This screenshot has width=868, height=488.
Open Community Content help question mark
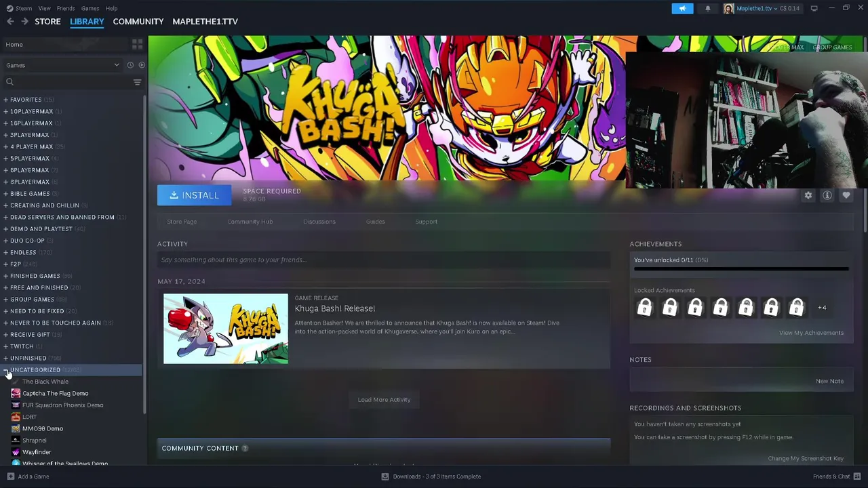(245, 448)
